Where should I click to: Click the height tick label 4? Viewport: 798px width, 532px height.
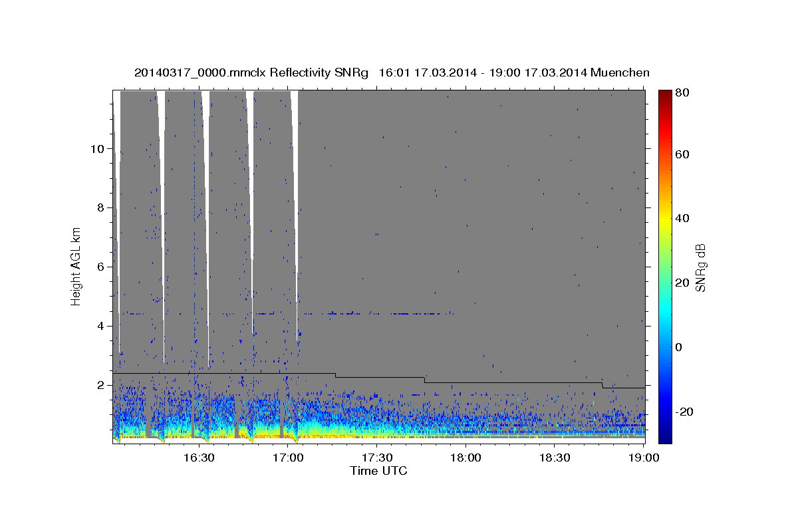(101, 326)
